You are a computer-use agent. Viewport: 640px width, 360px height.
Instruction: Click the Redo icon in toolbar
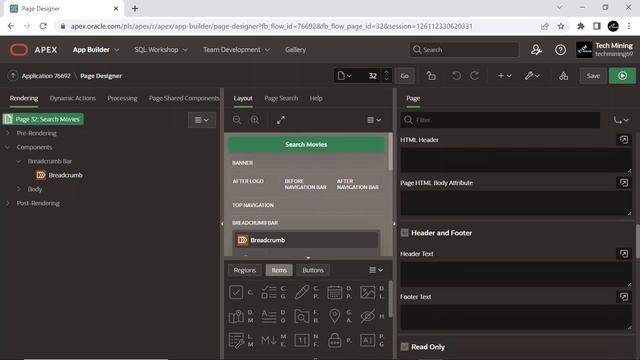[x=474, y=76]
